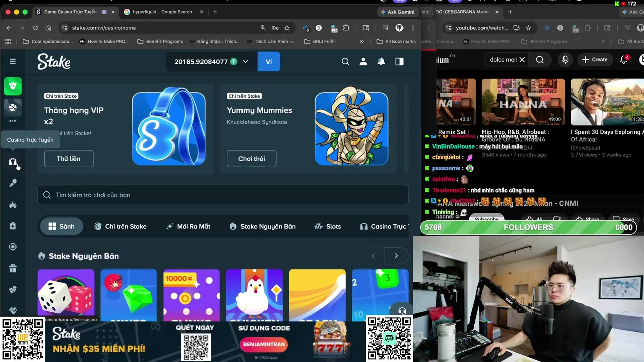The width and height of the screenshot is (644, 362).
Task: Click the flame sidebar icon under microphone
Action: tap(13, 205)
